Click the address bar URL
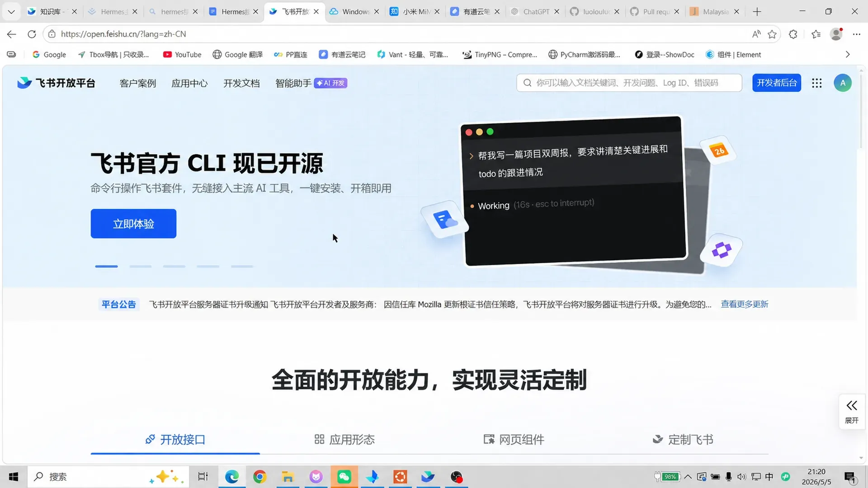The height and width of the screenshot is (488, 868). pyautogui.click(x=123, y=34)
